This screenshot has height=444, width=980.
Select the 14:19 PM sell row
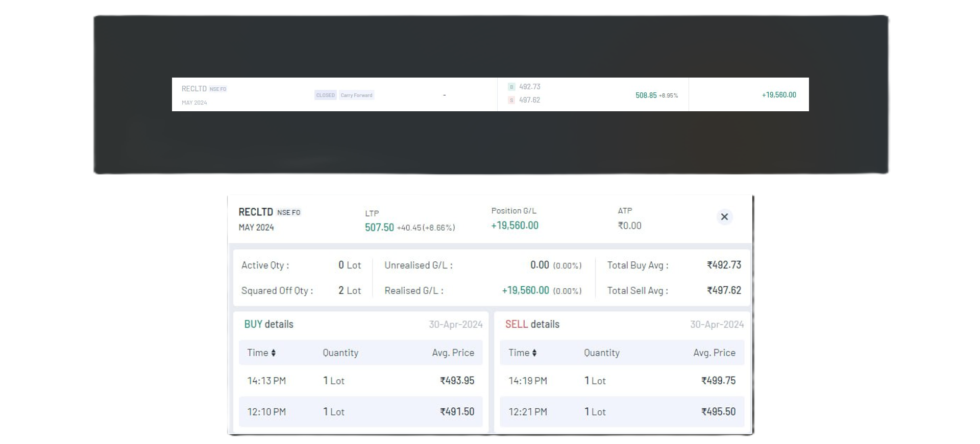(622, 381)
